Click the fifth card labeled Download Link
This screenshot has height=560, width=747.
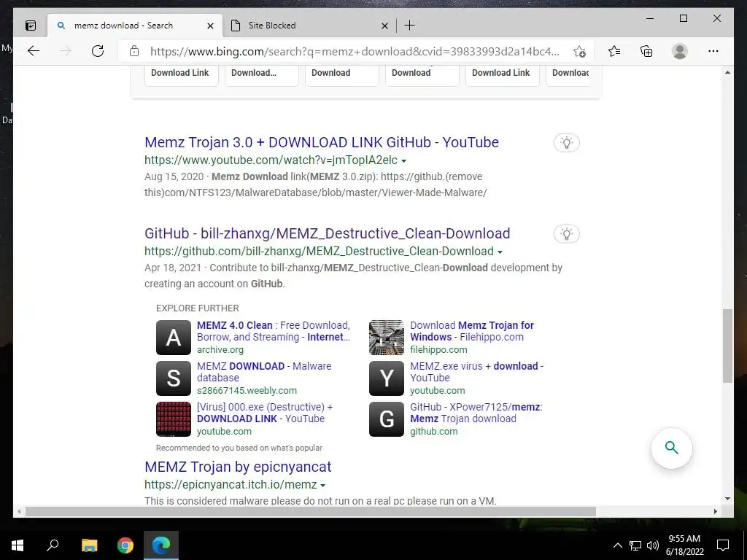click(x=502, y=75)
